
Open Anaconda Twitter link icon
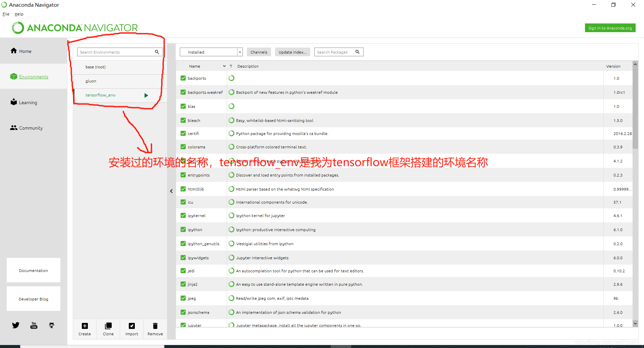(x=16, y=325)
